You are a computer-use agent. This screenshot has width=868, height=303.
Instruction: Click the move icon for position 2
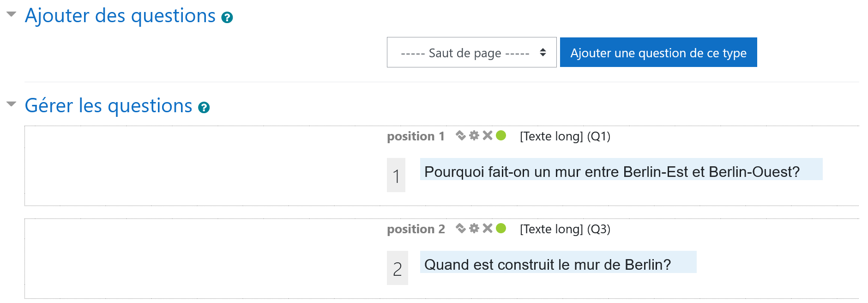tap(460, 228)
